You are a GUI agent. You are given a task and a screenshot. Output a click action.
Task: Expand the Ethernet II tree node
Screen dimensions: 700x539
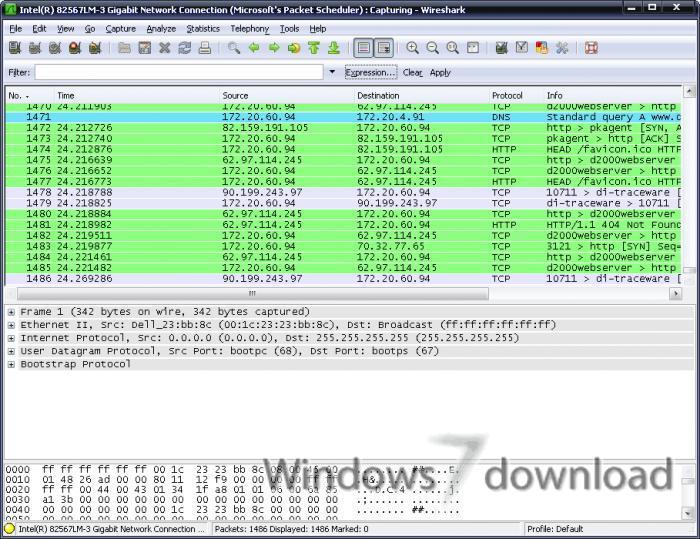click(x=11, y=325)
